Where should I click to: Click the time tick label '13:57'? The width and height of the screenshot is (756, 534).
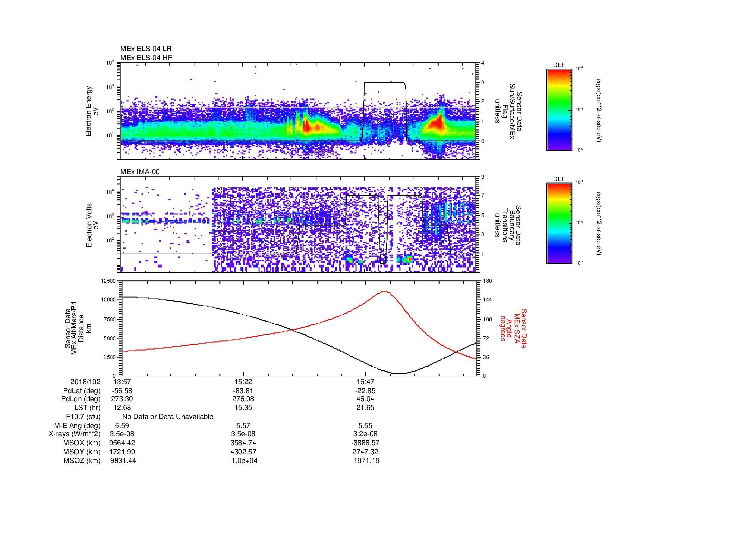click(x=122, y=382)
